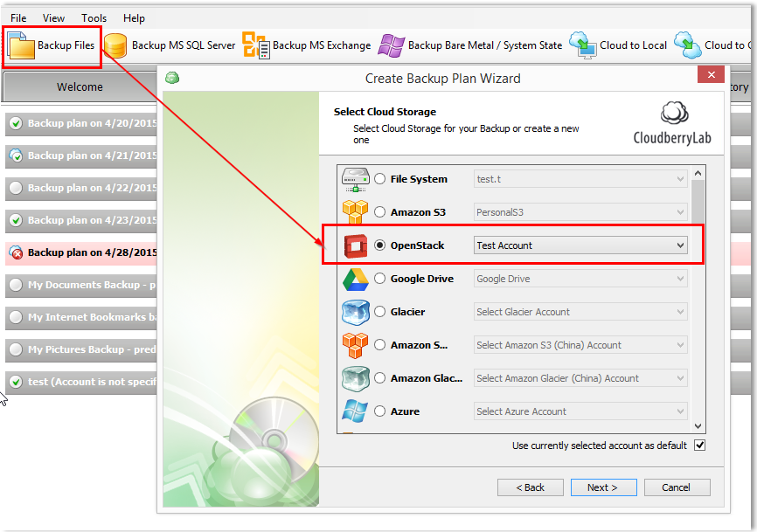Open the File System test.t dropdown
This screenshot has height=532, width=757.
tap(580, 179)
